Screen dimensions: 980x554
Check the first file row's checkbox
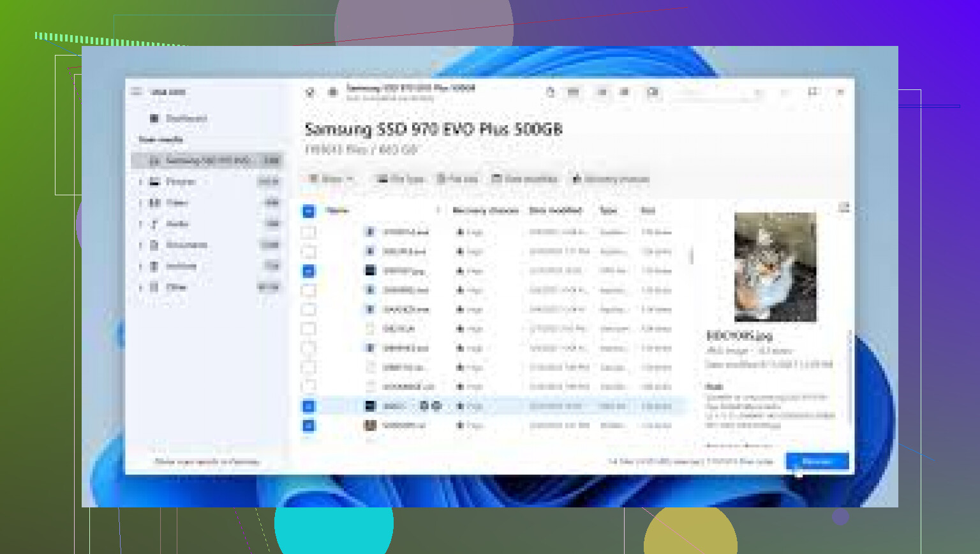click(309, 232)
